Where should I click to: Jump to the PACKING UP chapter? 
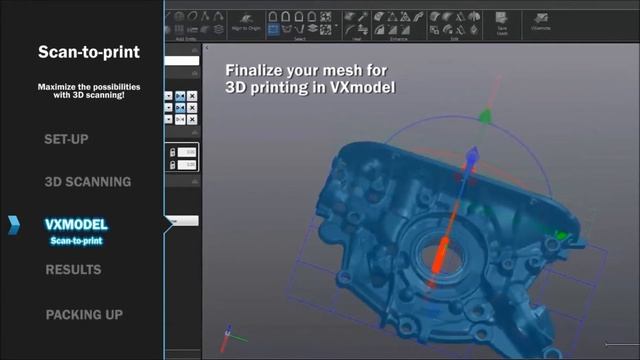(x=84, y=315)
